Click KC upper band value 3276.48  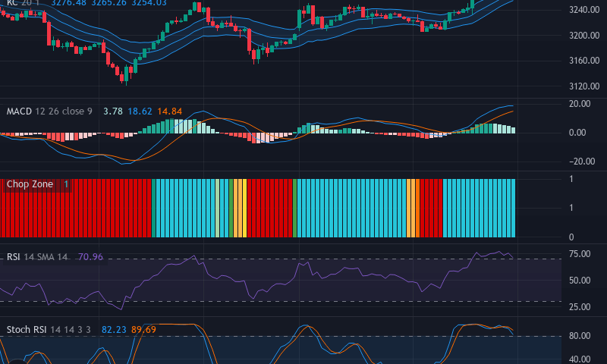68,3
